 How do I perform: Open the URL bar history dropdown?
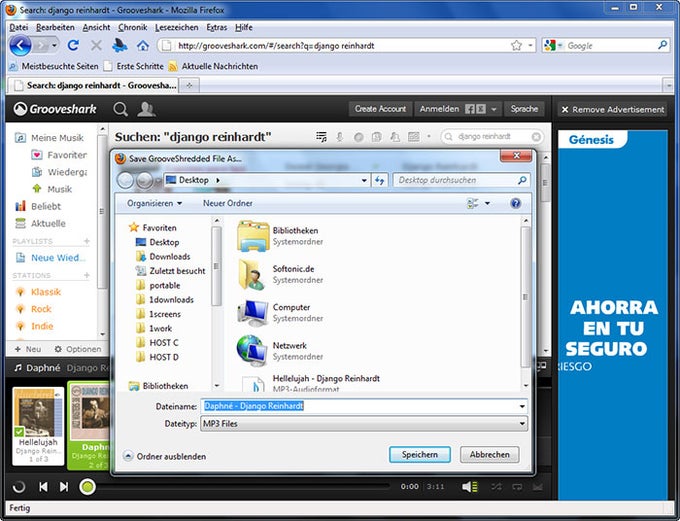pos(530,45)
